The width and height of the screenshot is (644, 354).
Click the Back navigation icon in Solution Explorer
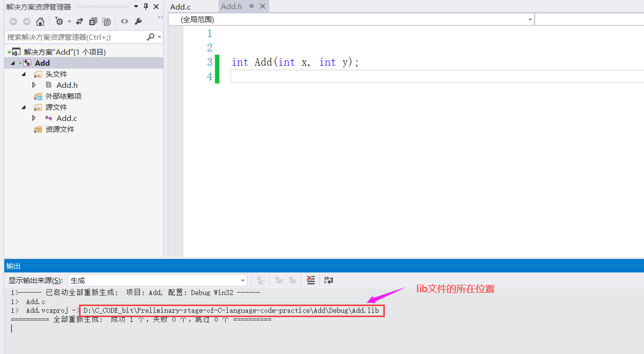pos(13,22)
